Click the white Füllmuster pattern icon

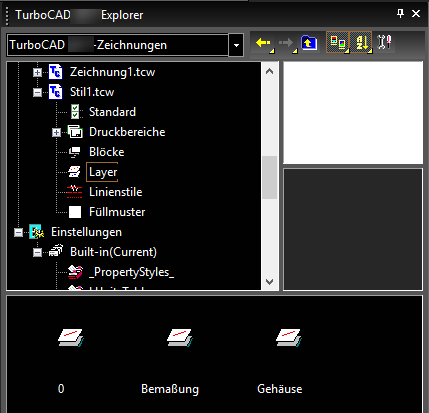pos(75,212)
